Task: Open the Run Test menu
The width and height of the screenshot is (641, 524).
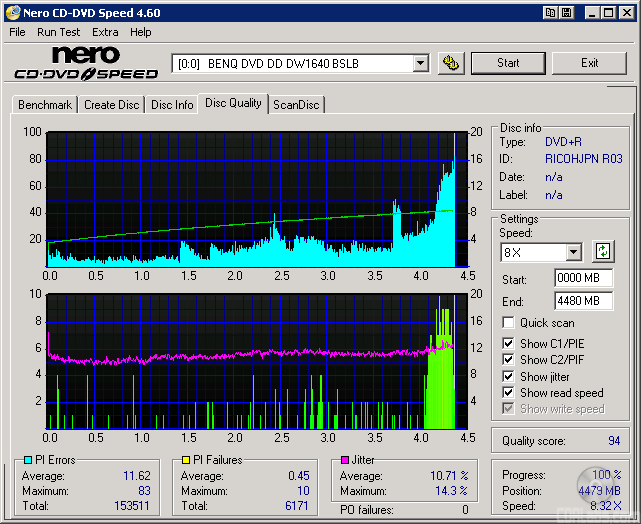Action: click(59, 32)
